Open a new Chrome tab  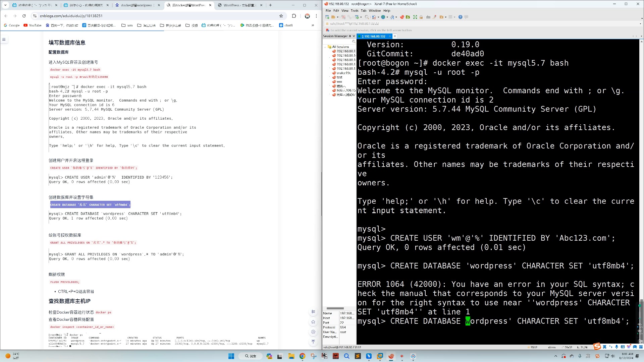(270, 5)
